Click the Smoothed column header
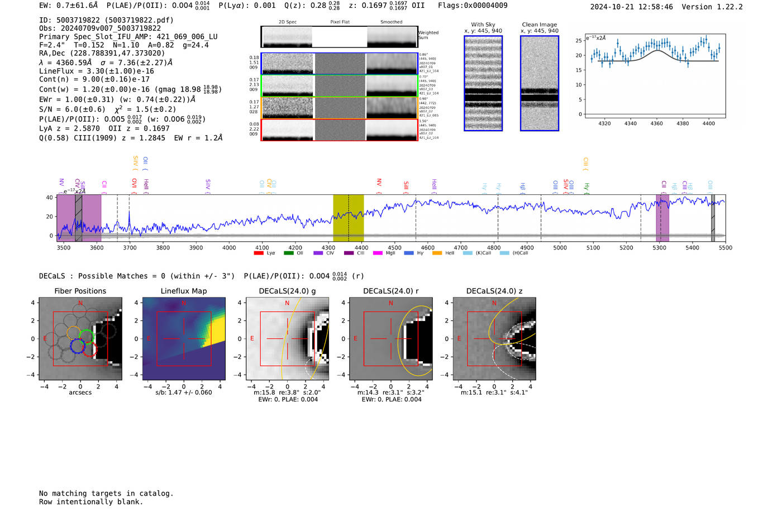 392,22
